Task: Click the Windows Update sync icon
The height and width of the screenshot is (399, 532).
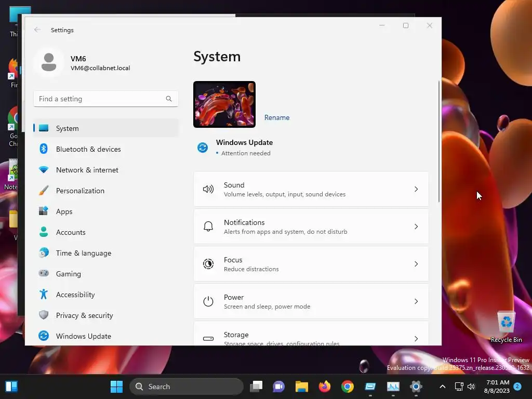Action: pyautogui.click(x=203, y=148)
